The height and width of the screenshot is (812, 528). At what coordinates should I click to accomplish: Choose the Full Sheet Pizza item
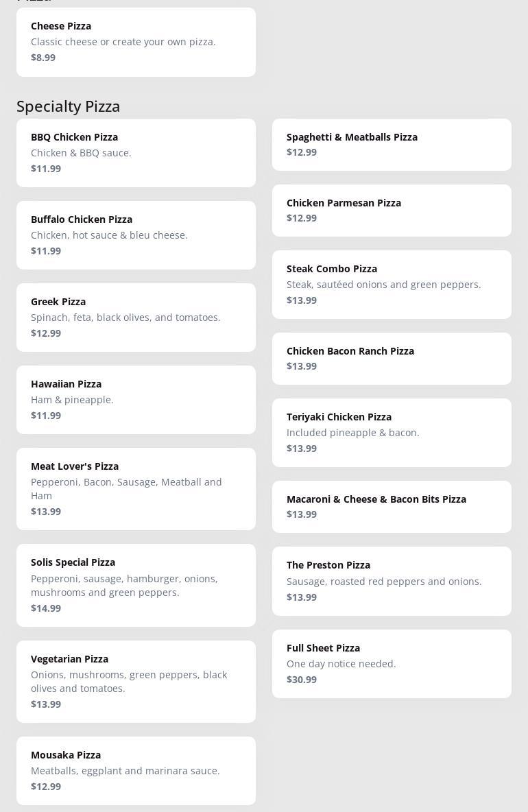coord(392,664)
